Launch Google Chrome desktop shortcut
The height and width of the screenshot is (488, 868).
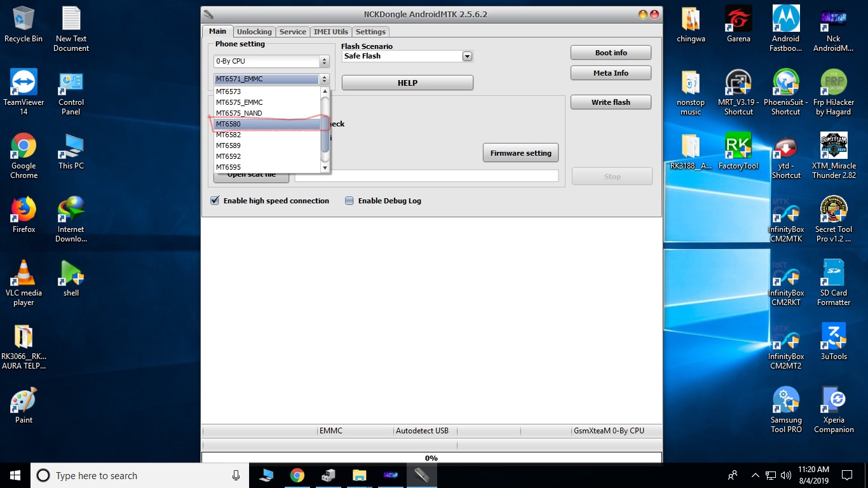point(24,156)
